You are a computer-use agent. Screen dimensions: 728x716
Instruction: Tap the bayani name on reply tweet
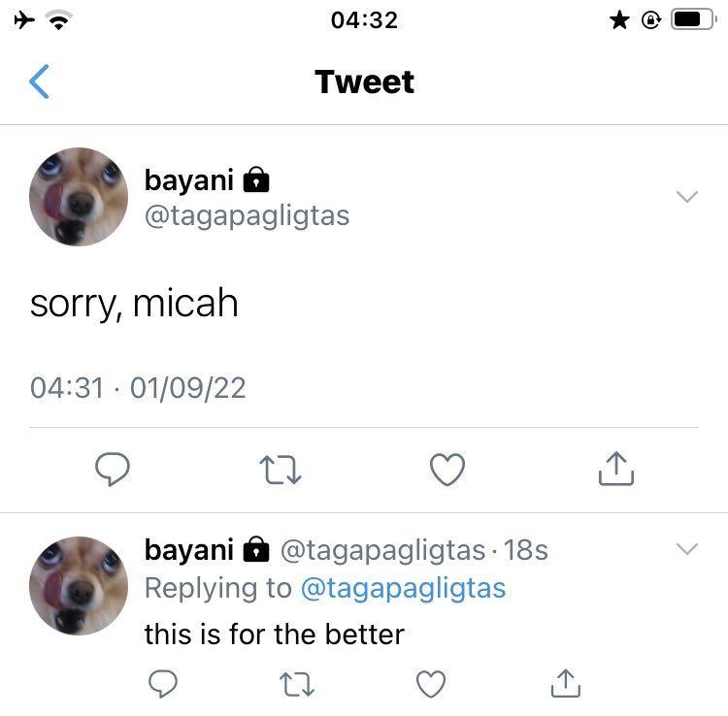tap(189, 550)
